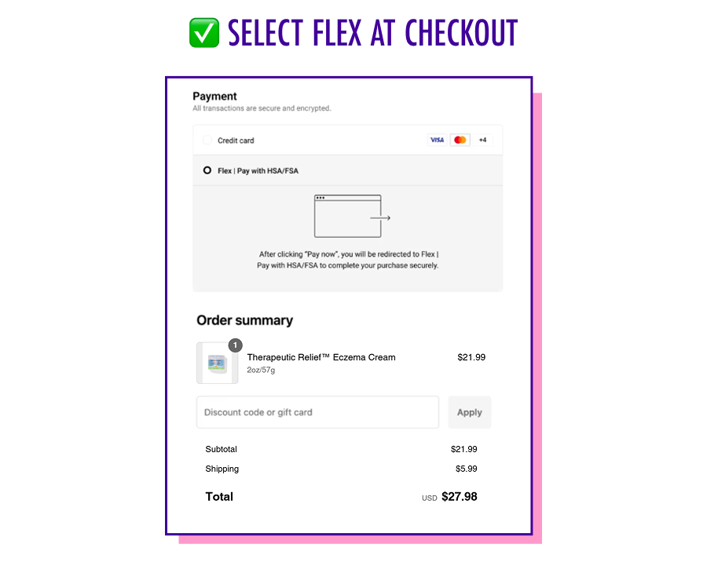This screenshot has height=588, width=707.
Task: Click the +4 additional payment methods indicator
Action: pos(482,140)
